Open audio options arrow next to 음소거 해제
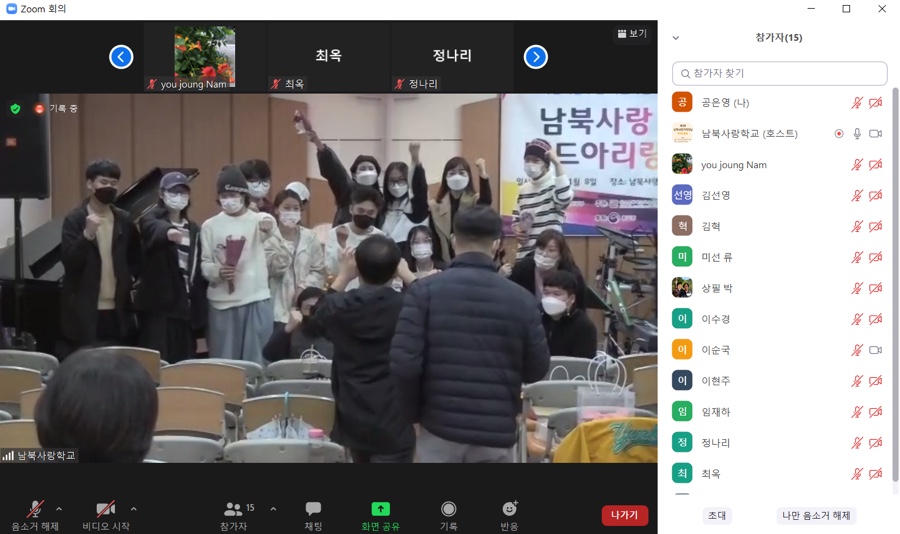The height and width of the screenshot is (534, 900). (x=59, y=509)
